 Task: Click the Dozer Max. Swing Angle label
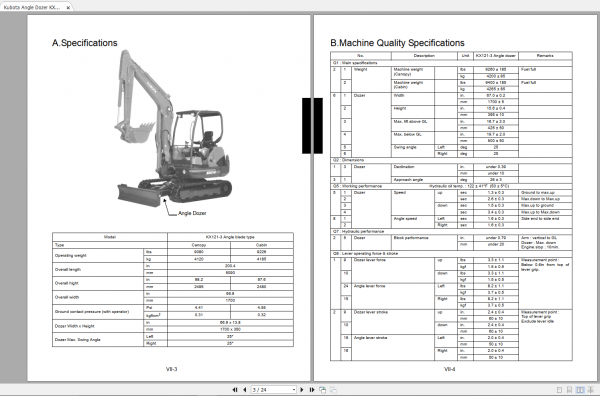click(78, 340)
